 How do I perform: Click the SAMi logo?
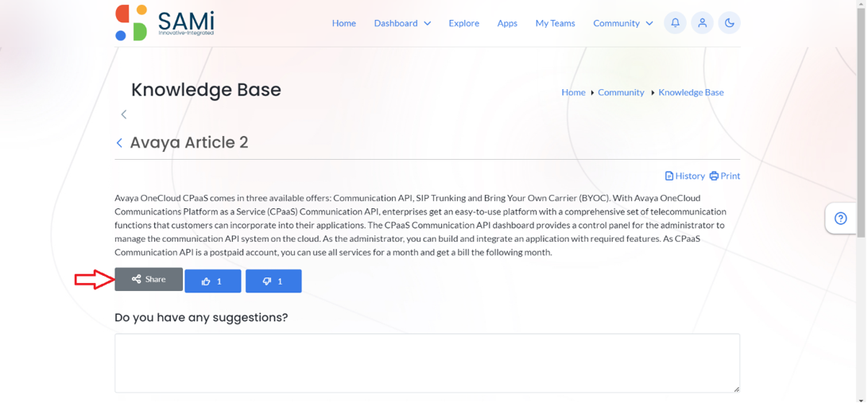(165, 23)
